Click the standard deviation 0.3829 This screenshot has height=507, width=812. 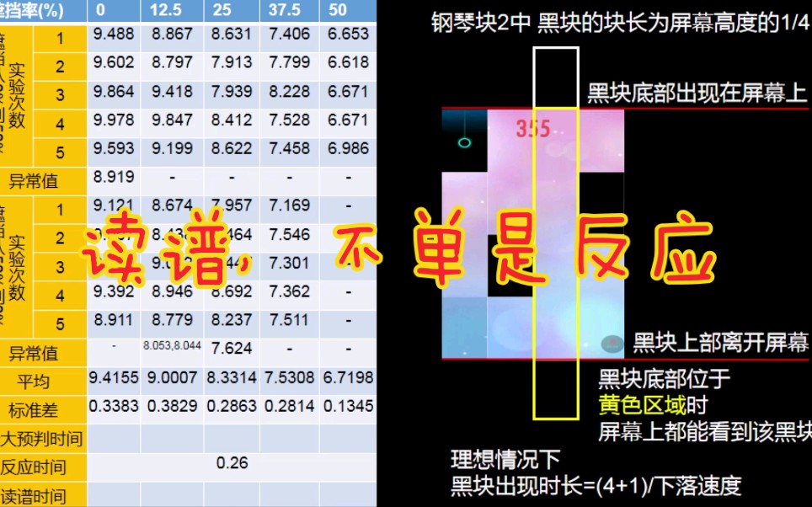(172, 407)
